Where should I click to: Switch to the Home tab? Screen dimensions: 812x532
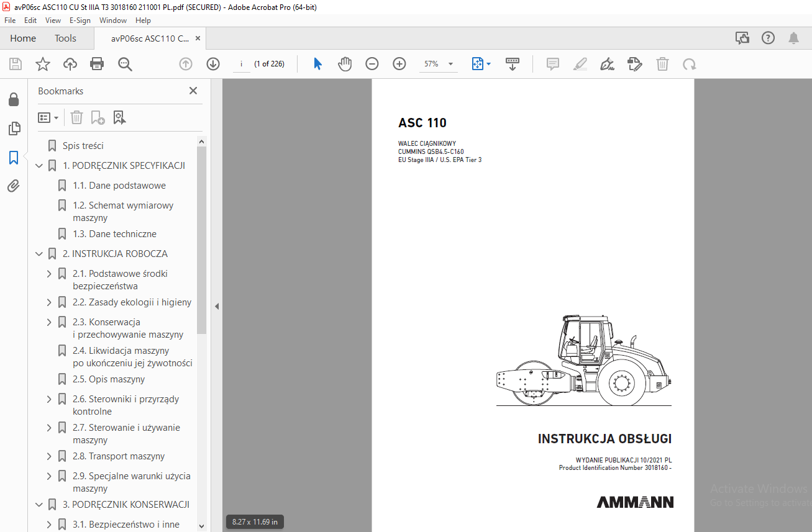[23, 38]
